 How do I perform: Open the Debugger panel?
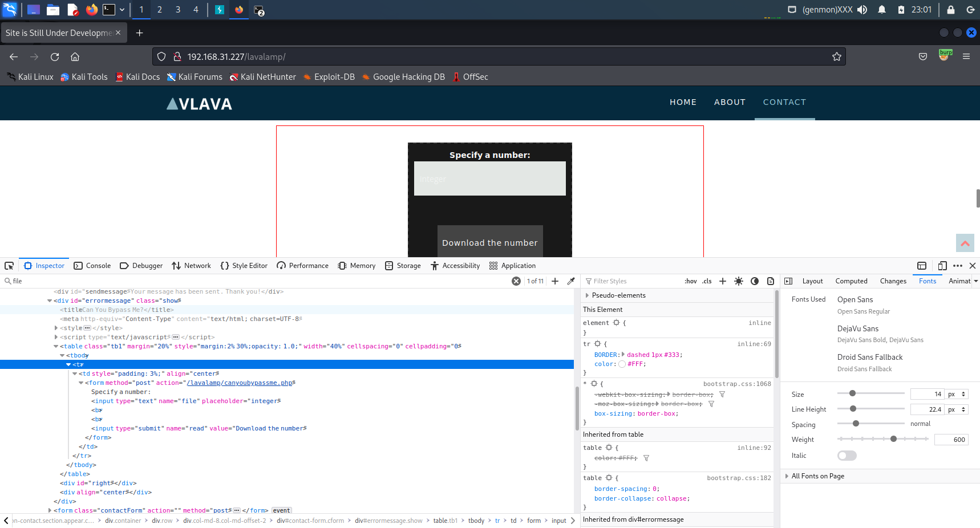pos(141,266)
